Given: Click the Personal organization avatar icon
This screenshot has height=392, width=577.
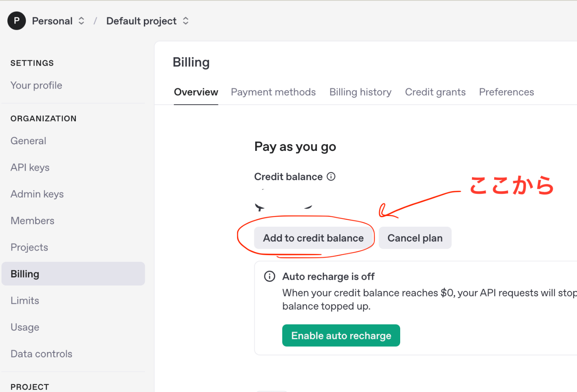Looking at the screenshot, I should pyautogui.click(x=16, y=21).
